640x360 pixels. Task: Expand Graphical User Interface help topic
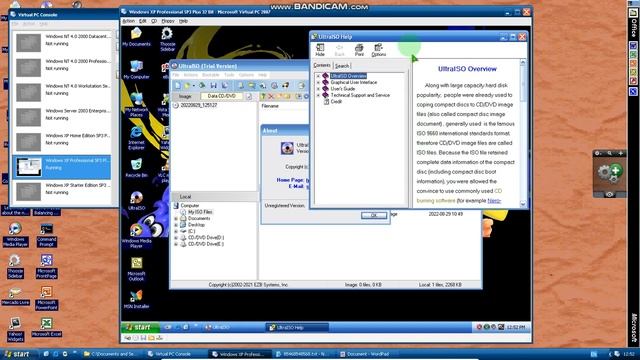(x=318, y=82)
